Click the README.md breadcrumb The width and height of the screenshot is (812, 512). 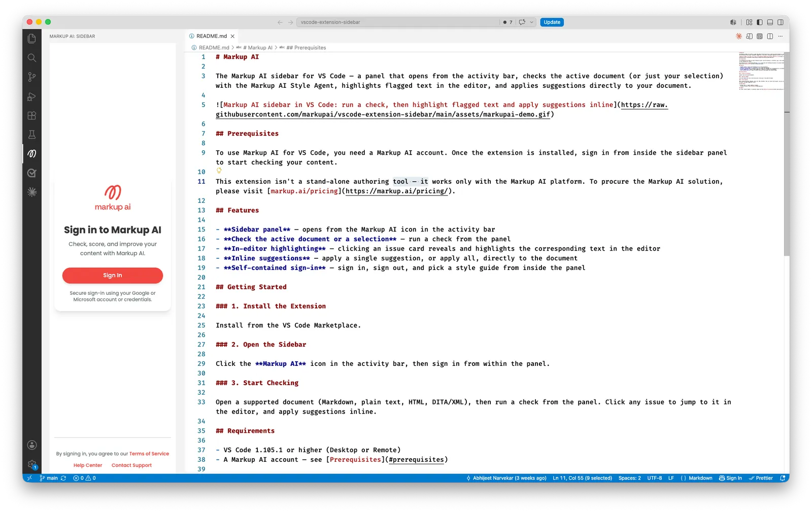pyautogui.click(x=210, y=48)
